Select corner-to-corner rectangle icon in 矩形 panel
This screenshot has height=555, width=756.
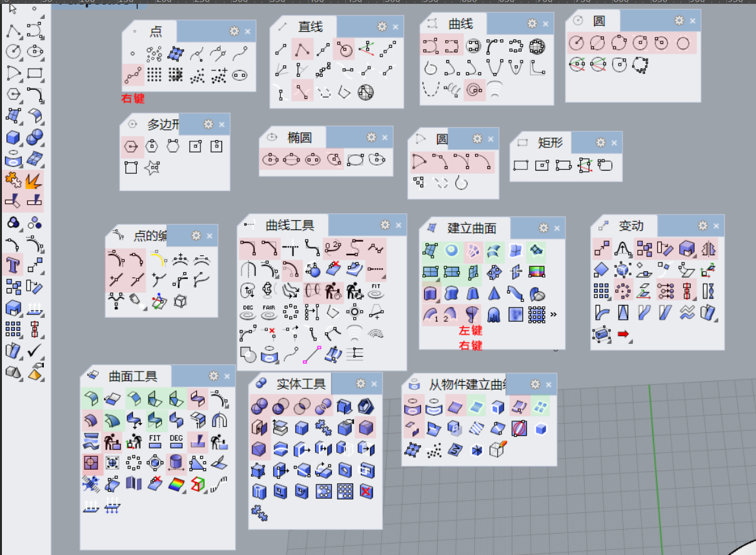point(521,165)
